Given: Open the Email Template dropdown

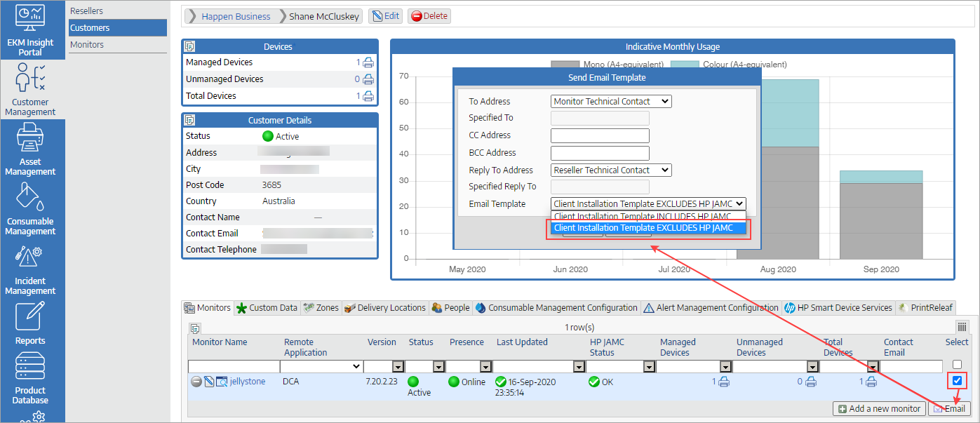Looking at the screenshot, I should click(x=648, y=204).
